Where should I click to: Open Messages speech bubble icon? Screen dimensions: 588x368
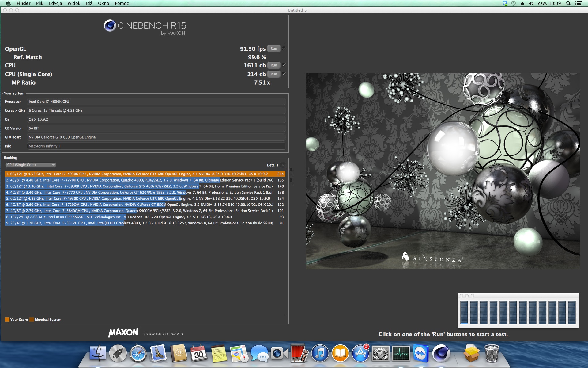coord(259,353)
